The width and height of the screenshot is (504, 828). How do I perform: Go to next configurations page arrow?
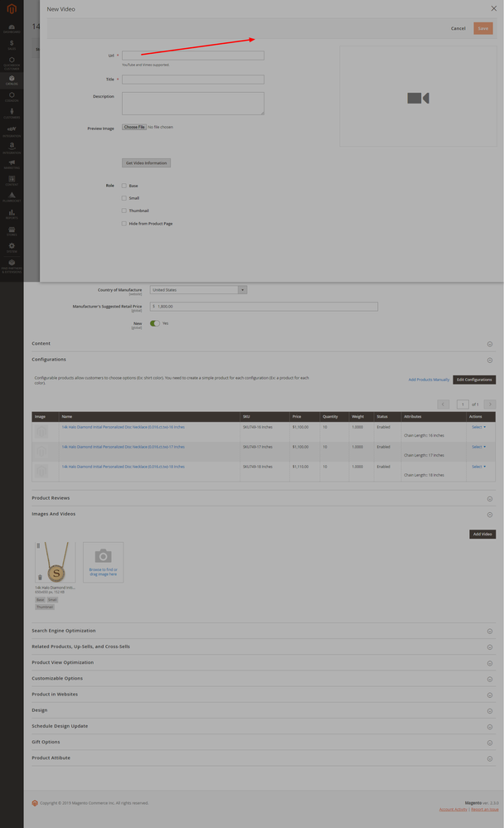[490, 404]
